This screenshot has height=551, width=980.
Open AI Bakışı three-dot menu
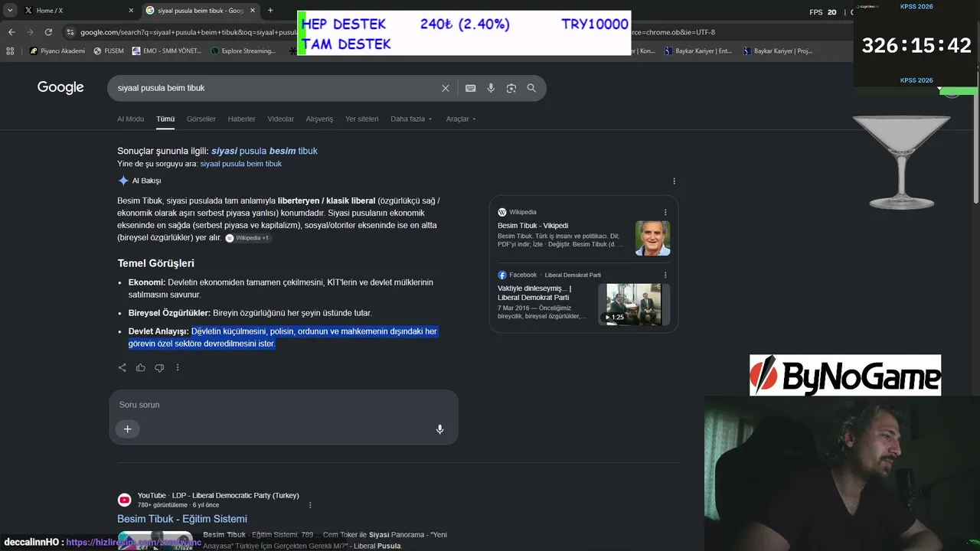(x=674, y=181)
